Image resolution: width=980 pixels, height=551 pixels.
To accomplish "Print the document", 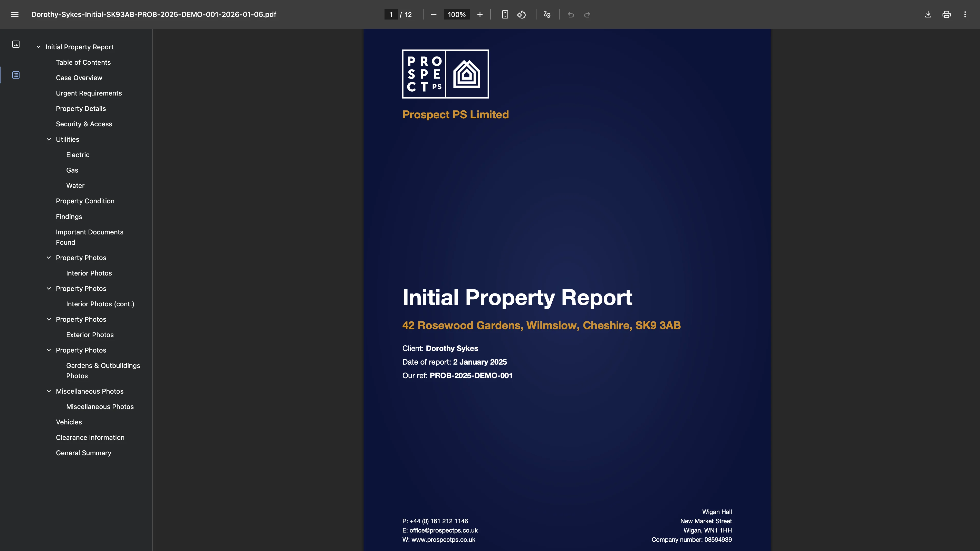I will 947,14.
